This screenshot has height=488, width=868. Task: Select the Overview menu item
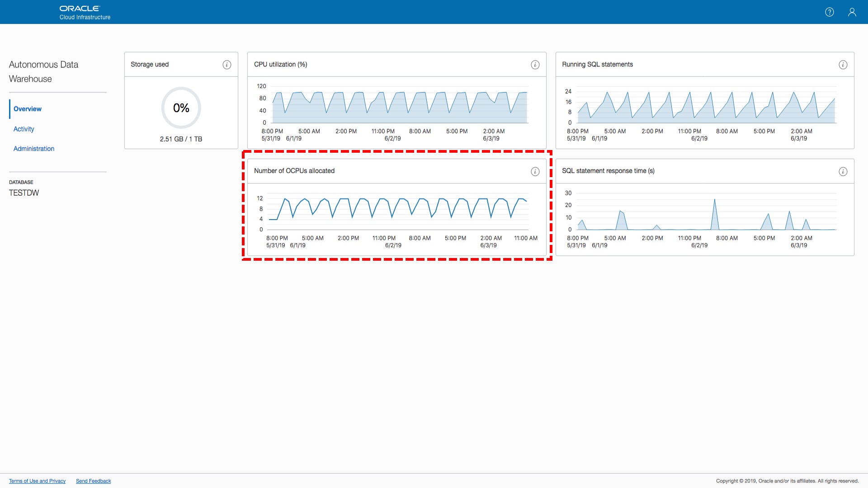pos(28,109)
